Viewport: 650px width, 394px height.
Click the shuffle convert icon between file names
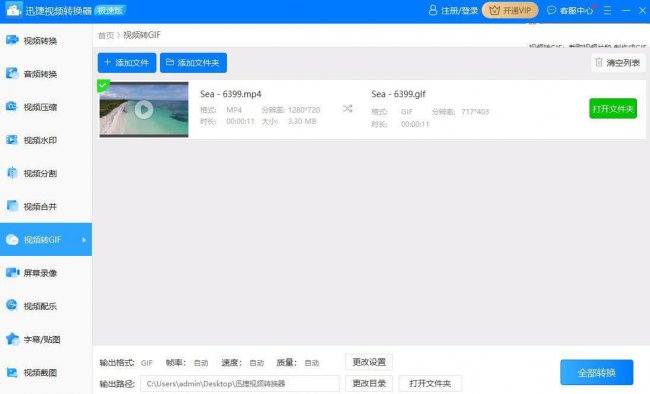tap(347, 109)
